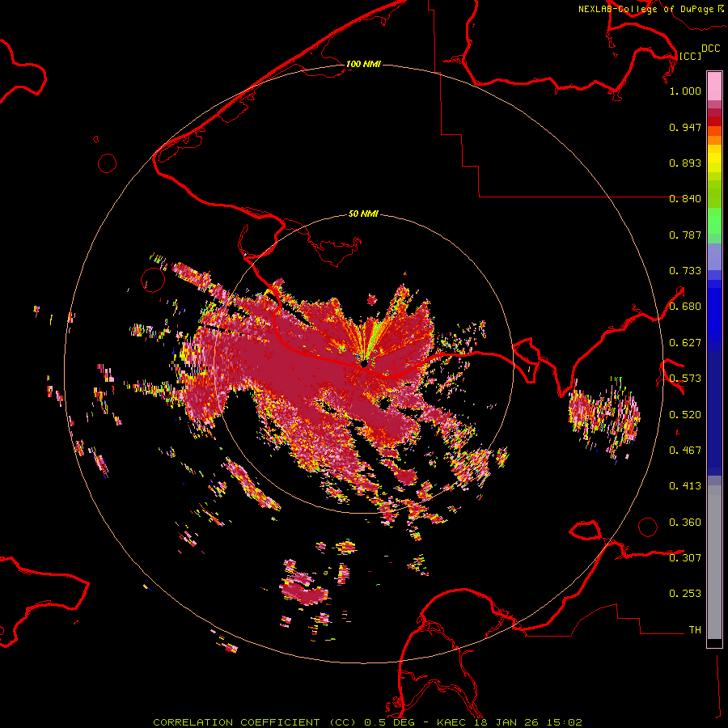
Task: Click the KAEC radar site identifier
Action: 451,722
